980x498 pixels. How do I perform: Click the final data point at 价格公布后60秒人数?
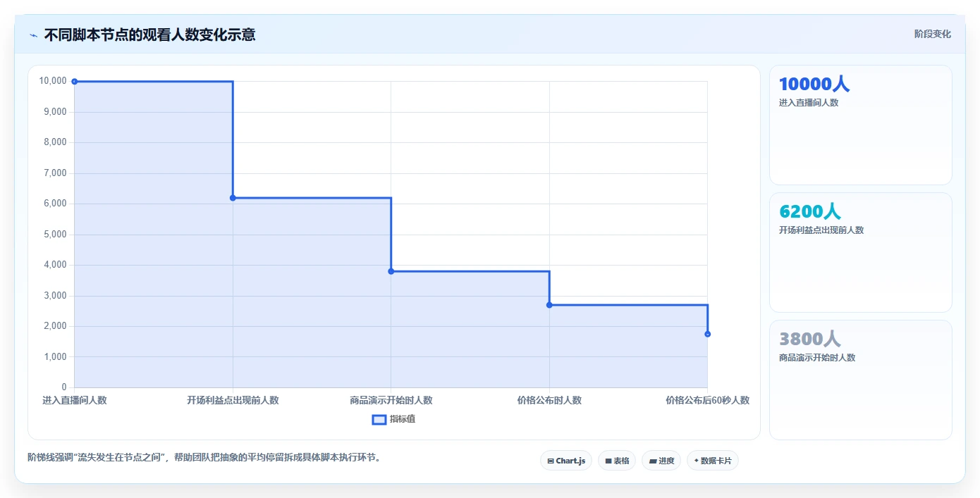707,334
